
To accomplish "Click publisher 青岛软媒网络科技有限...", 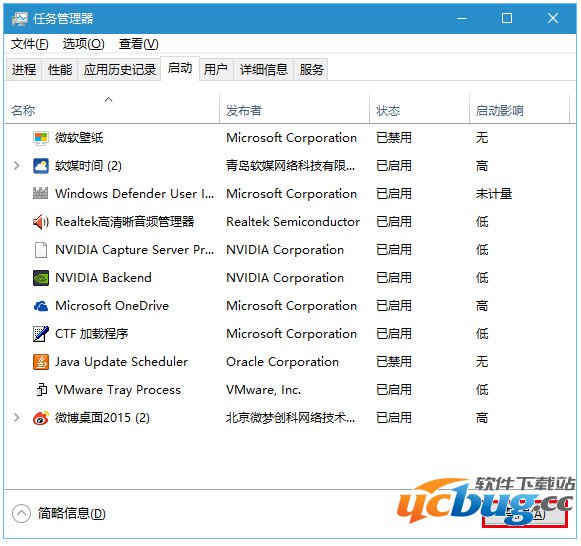I will pos(290,166).
